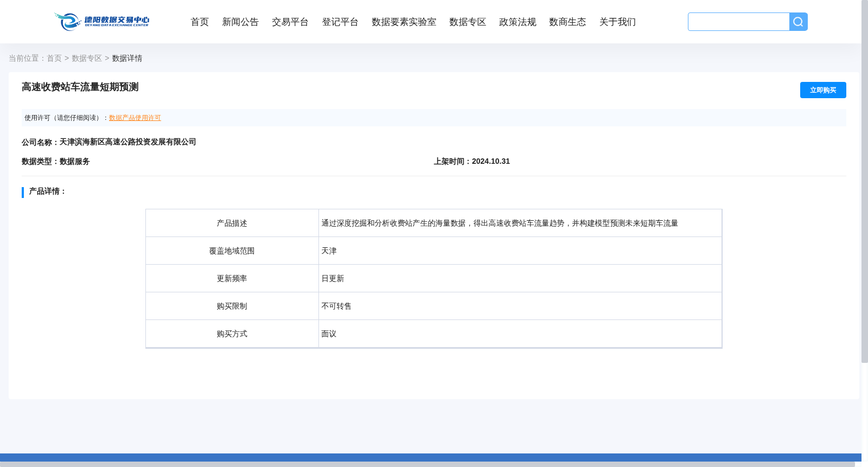The image size is (868, 467).
Task: Click the 覆盖地域范围 table cell
Action: pos(232,251)
